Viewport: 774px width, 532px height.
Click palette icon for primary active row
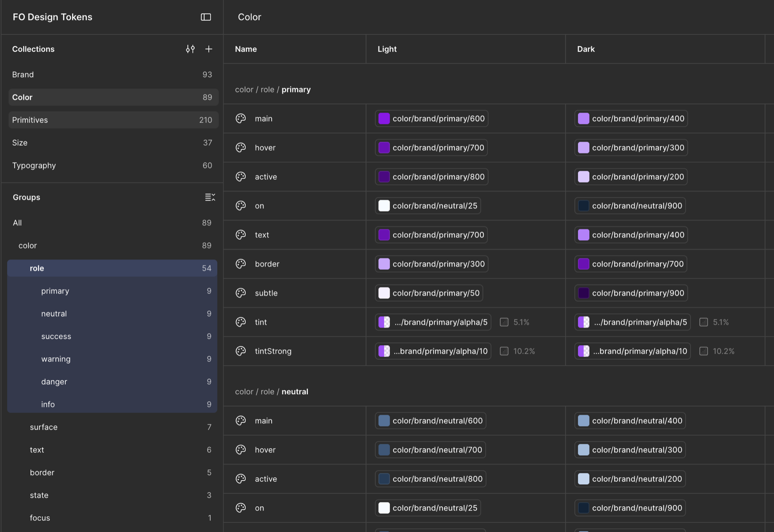(241, 177)
